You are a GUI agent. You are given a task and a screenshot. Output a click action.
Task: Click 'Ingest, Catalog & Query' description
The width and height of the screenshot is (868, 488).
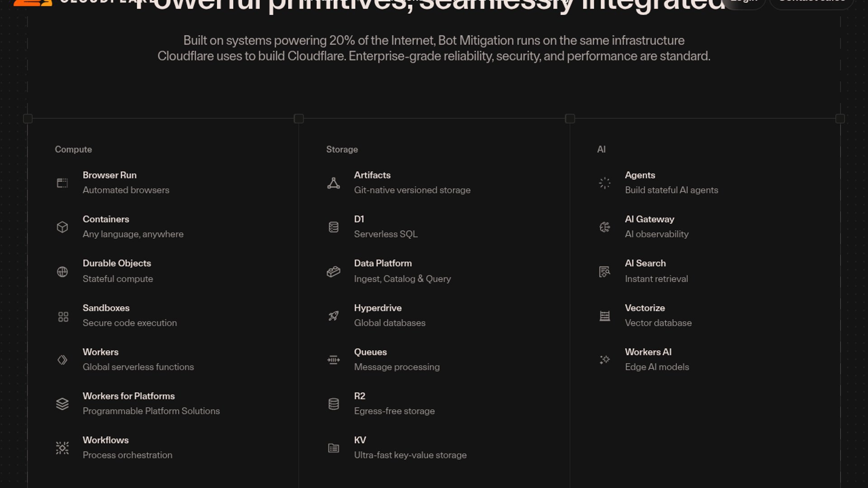pos(402,279)
